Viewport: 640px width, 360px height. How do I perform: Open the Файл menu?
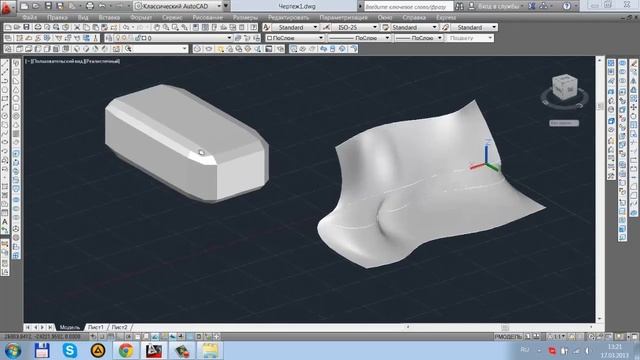(x=30, y=18)
